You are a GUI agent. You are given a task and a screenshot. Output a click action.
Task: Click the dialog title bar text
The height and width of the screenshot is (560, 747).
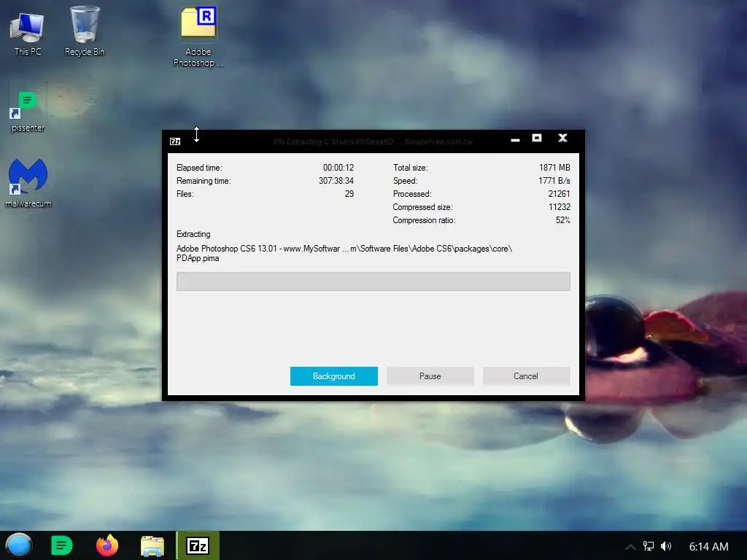pyautogui.click(x=373, y=141)
